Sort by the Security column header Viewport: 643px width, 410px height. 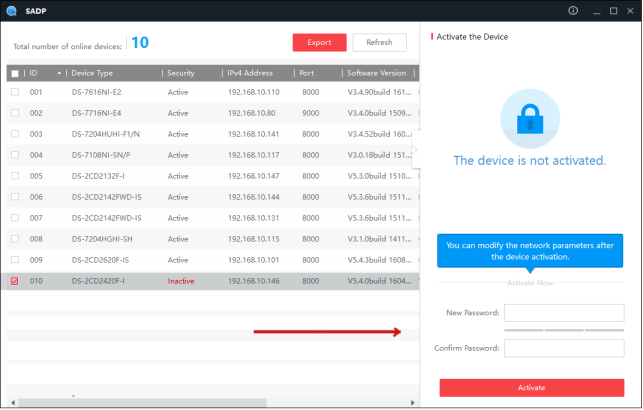click(181, 73)
